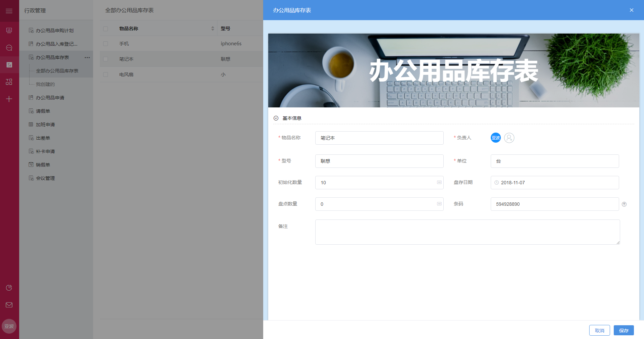Screen dimensions: 644x339
Task: Collapse the 基本信息 section
Action: tap(276, 118)
